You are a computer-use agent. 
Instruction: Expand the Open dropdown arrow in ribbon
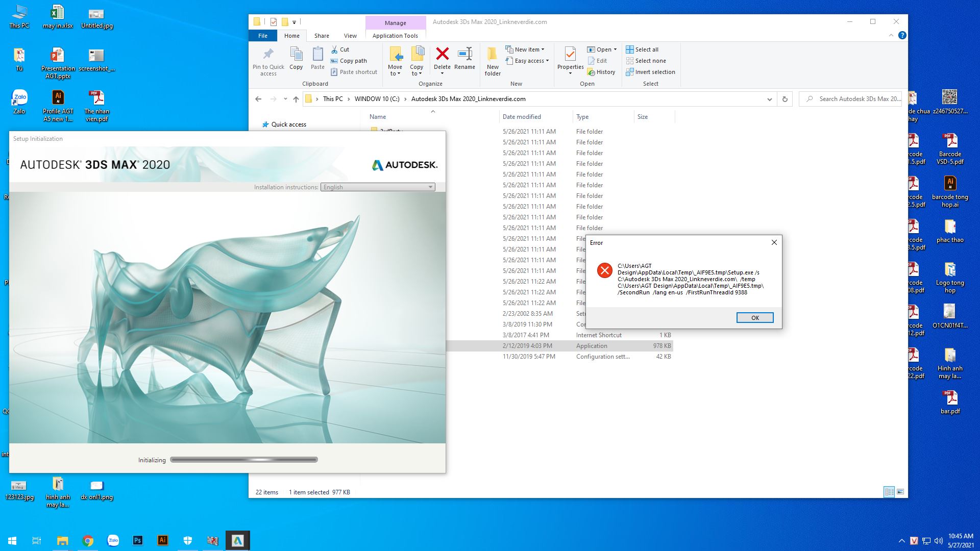615,49
